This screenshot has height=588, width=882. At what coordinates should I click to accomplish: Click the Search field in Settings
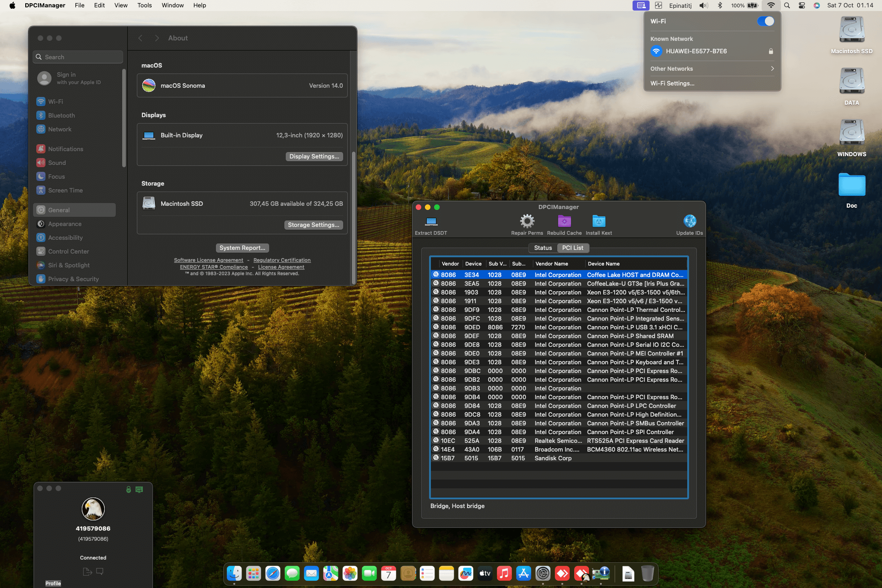(x=78, y=57)
